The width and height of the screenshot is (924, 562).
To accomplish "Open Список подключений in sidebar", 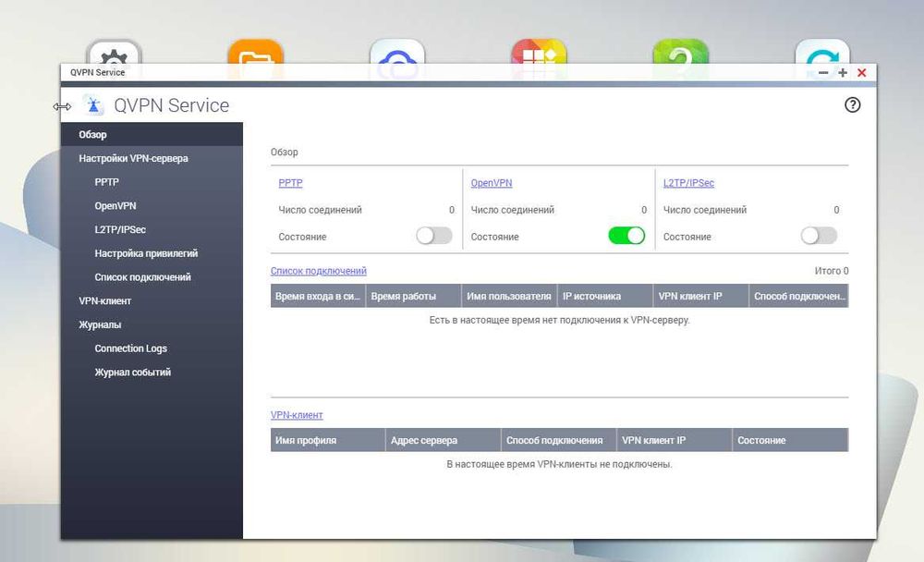I will point(152,277).
